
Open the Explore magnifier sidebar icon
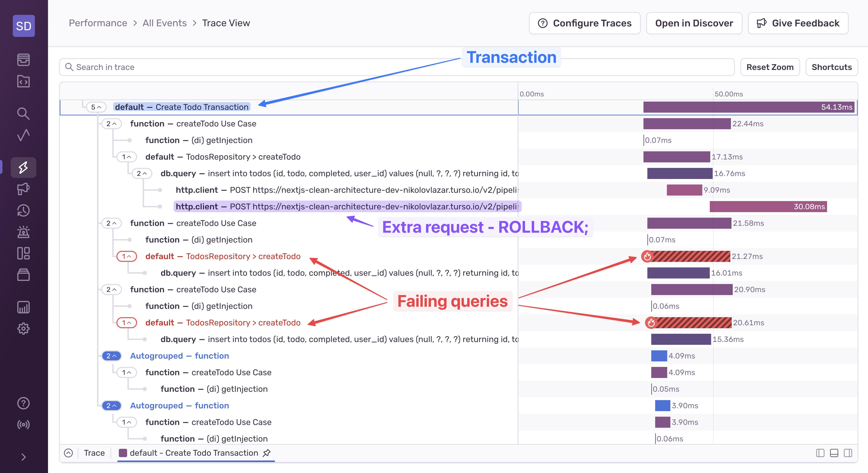(23, 114)
